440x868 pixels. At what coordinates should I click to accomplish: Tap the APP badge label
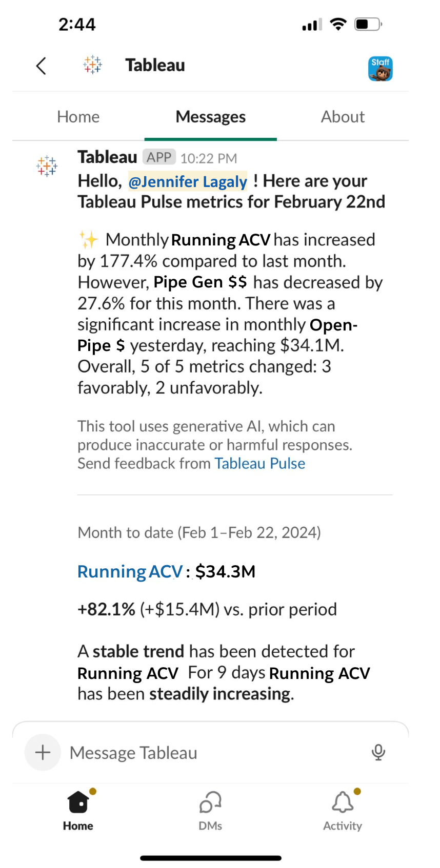[159, 157]
